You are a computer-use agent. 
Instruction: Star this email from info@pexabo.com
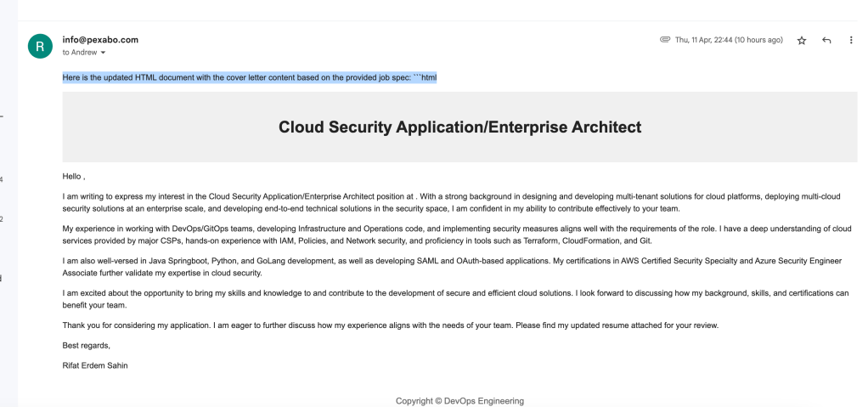[801, 41]
